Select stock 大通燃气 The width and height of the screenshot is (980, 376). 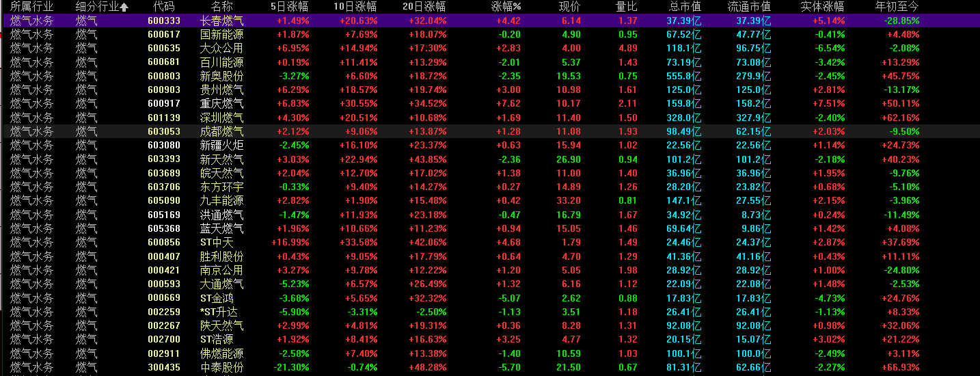pos(221,284)
